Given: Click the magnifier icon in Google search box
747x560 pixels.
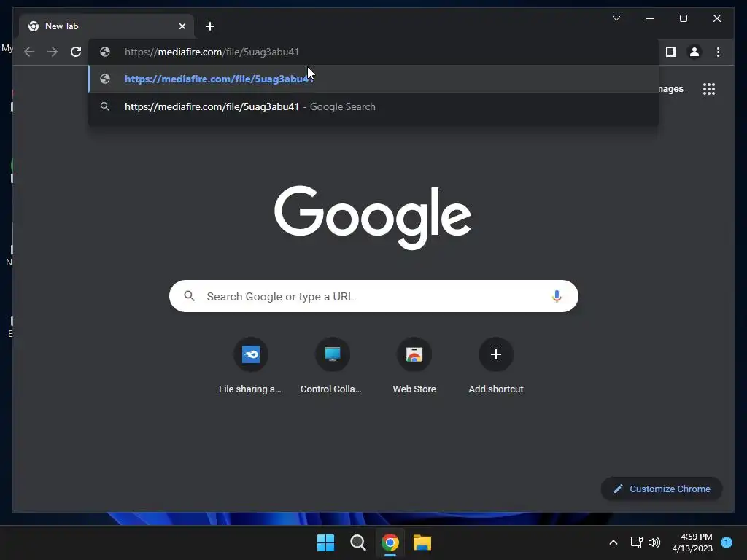Looking at the screenshot, I should [x=189, y=296].
